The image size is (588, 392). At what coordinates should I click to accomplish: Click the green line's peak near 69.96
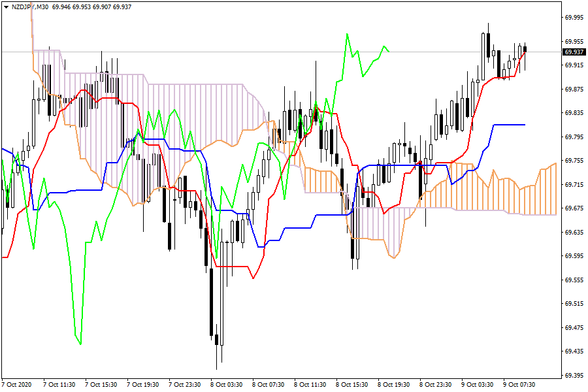[347, 35]
